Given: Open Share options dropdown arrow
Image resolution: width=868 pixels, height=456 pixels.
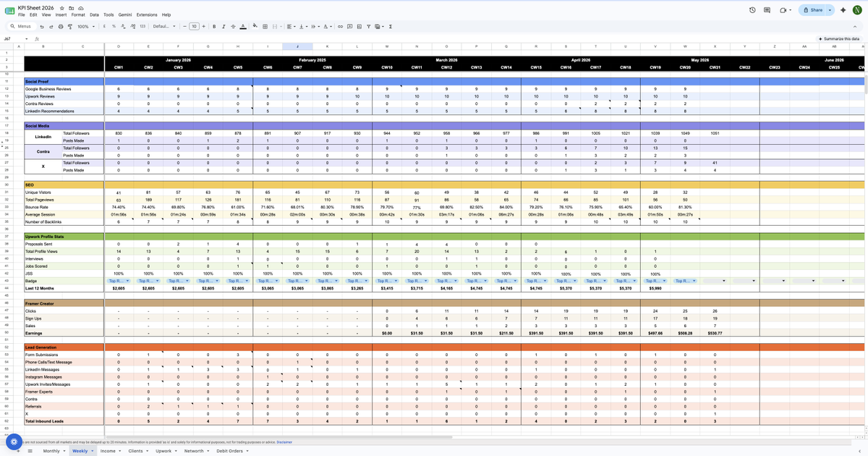Looking at the screenshot, I should point(830,10).
